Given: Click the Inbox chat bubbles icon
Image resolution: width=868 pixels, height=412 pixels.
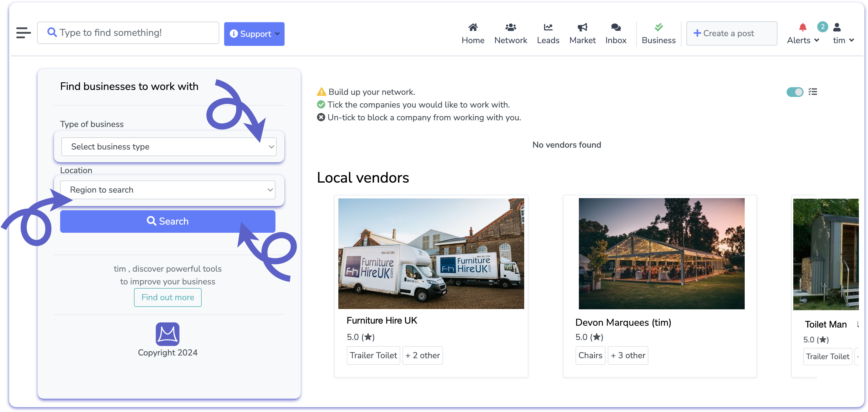Looking at the screenshot, I should 616,27.
